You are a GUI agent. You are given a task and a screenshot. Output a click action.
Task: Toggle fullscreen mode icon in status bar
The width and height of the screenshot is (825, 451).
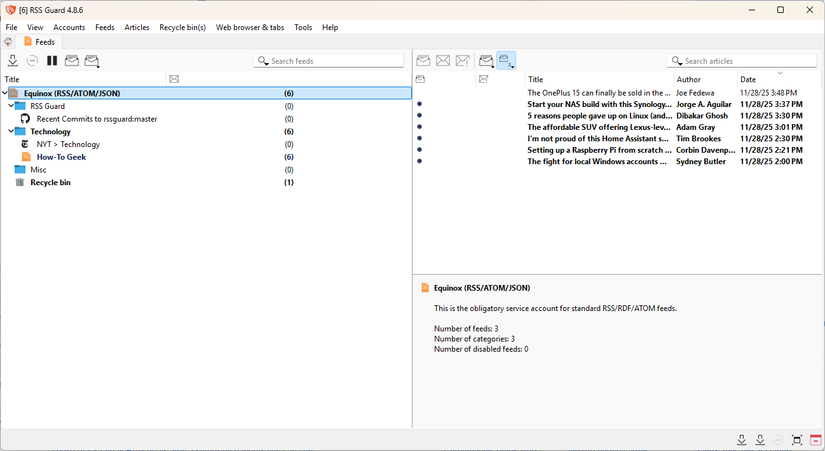[797, 440]
